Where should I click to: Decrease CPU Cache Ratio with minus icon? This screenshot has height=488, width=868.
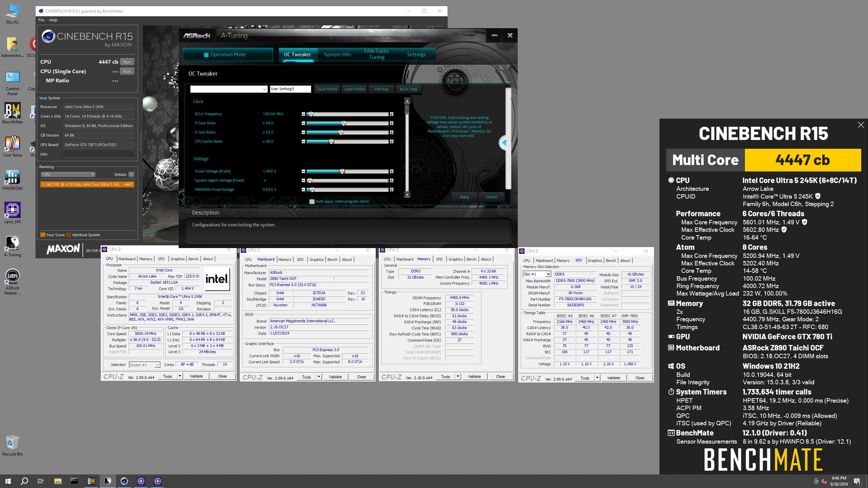303,142
